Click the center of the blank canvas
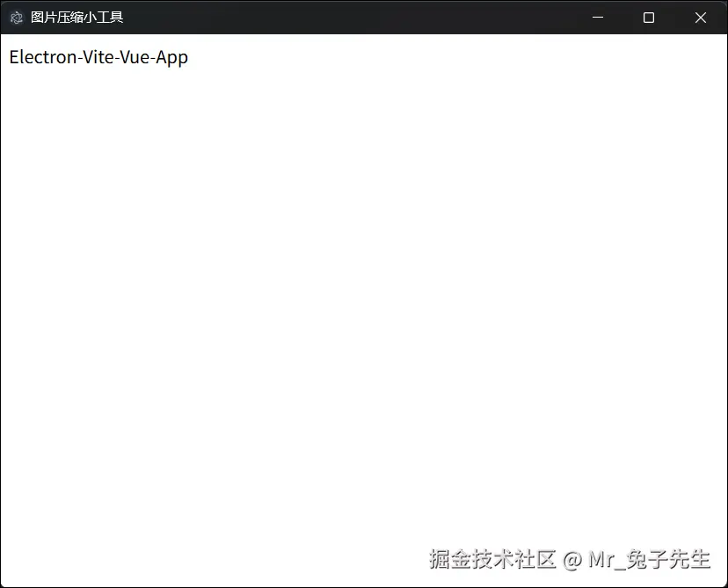Screen dimensions: 728x588 tap(364, 308)
